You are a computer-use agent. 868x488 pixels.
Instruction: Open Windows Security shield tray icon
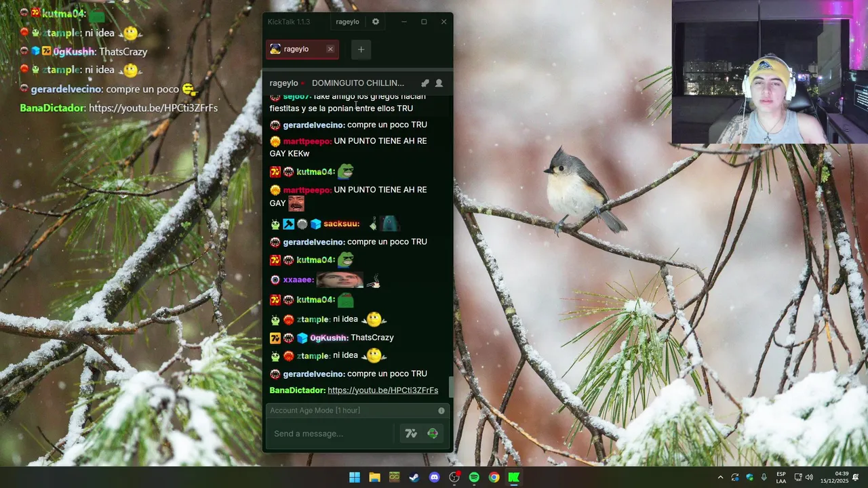(x=749, y=477)
